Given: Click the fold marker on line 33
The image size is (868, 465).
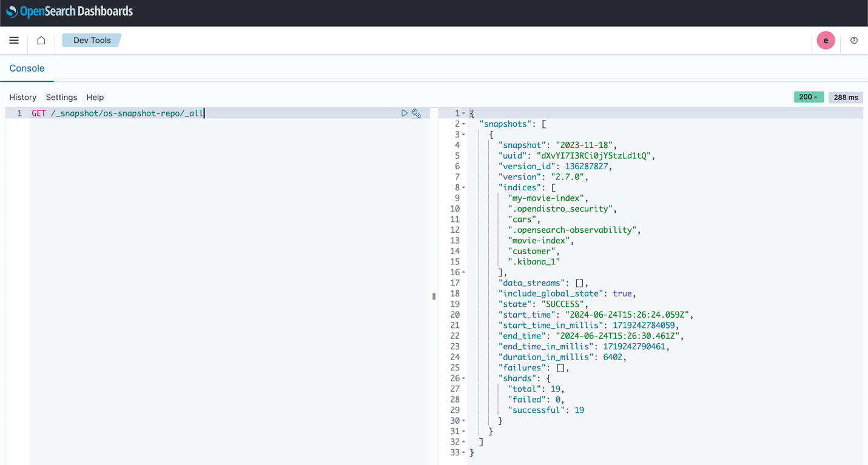Looking at the screenshot, I should 464,453.
